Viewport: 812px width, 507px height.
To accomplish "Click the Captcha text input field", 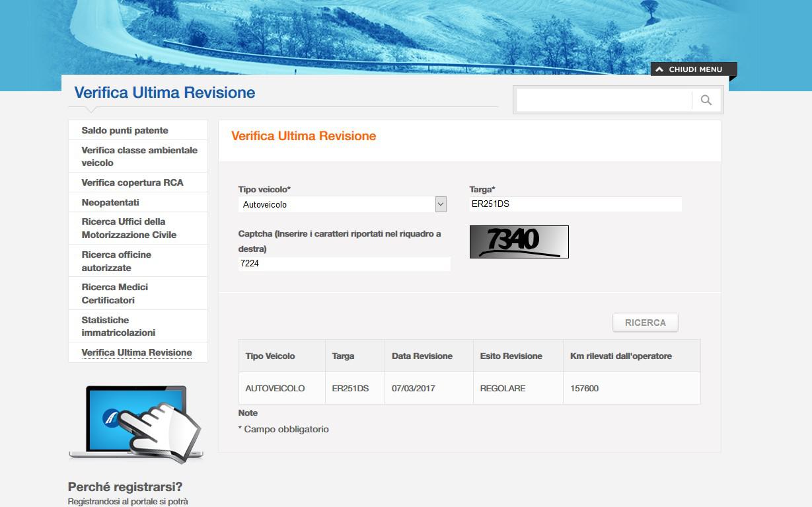I will click(344, 264).
